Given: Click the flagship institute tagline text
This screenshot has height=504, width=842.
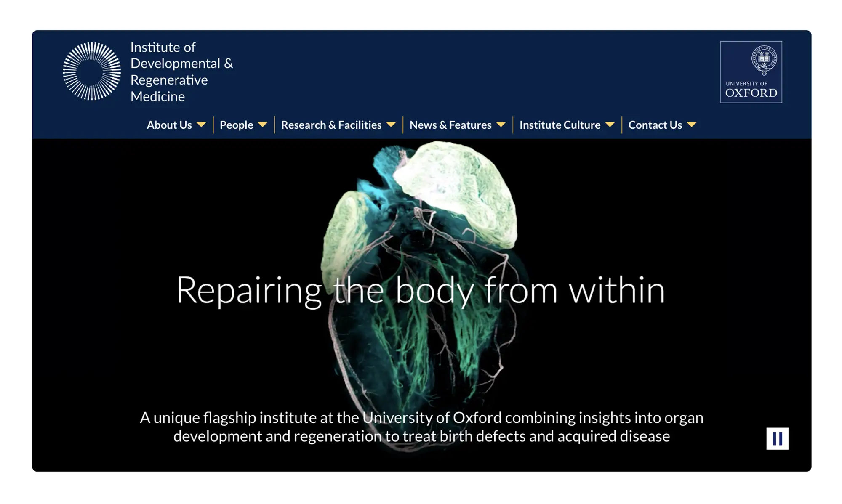Looking at the screenshot, I should pyautogui.click(x=421, y=427).
